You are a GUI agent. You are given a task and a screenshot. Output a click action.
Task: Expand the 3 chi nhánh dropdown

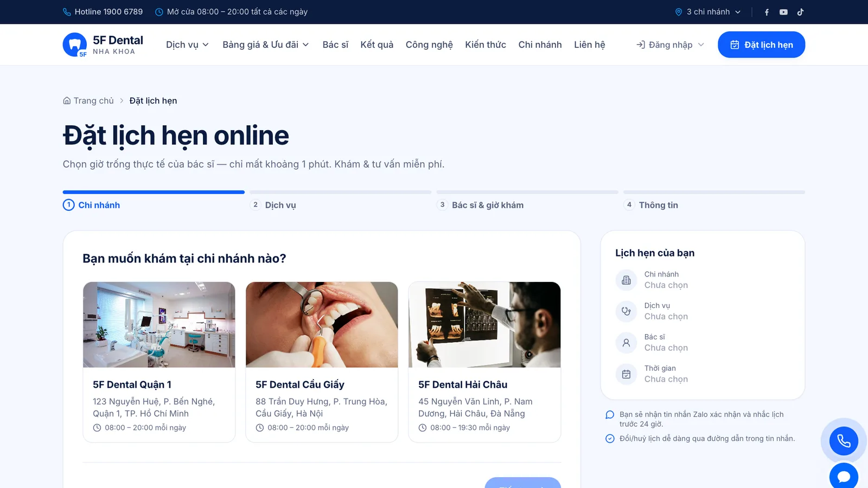click(708, 12)
